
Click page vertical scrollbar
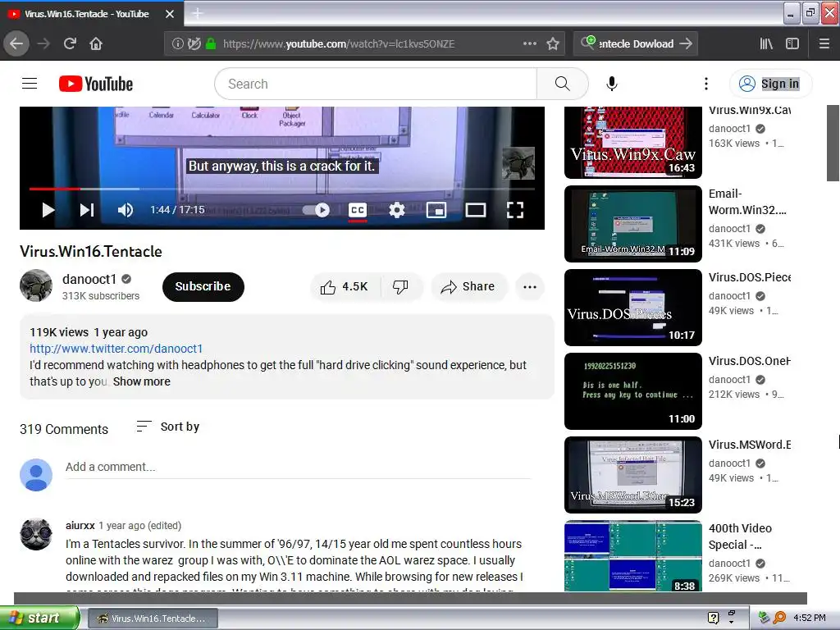[x=833, y=143]
